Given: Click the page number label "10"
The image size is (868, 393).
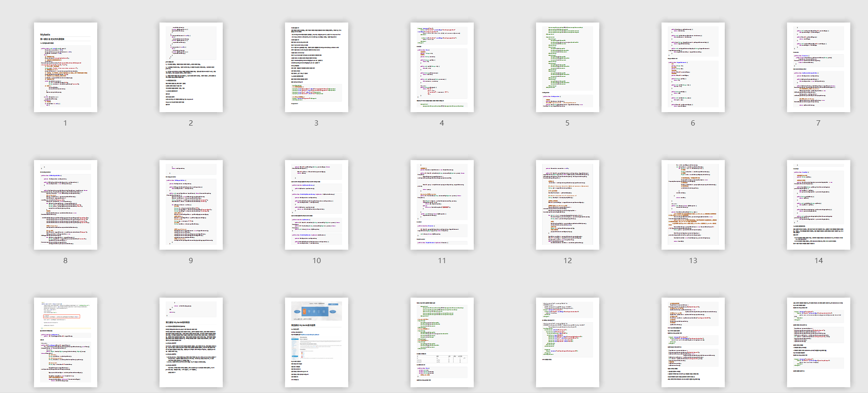Looking at the screenshot, I should (x=317, y=261).
